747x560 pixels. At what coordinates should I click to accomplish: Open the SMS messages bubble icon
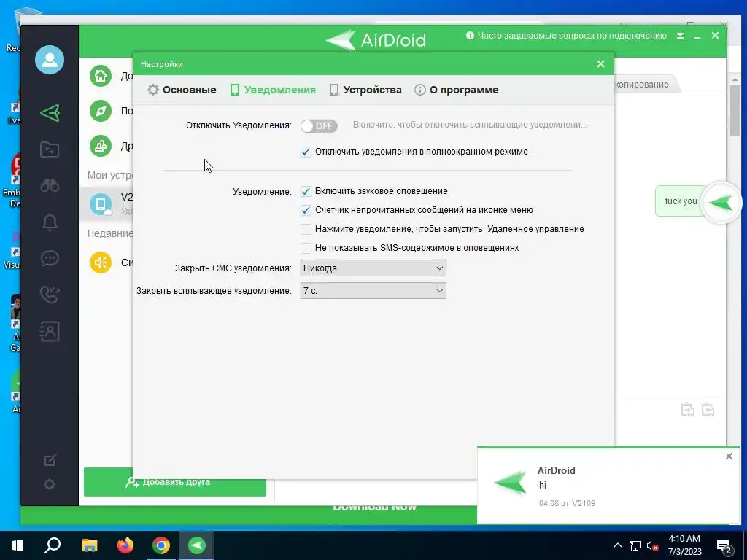pyautogui.click(x=50, y=258)
